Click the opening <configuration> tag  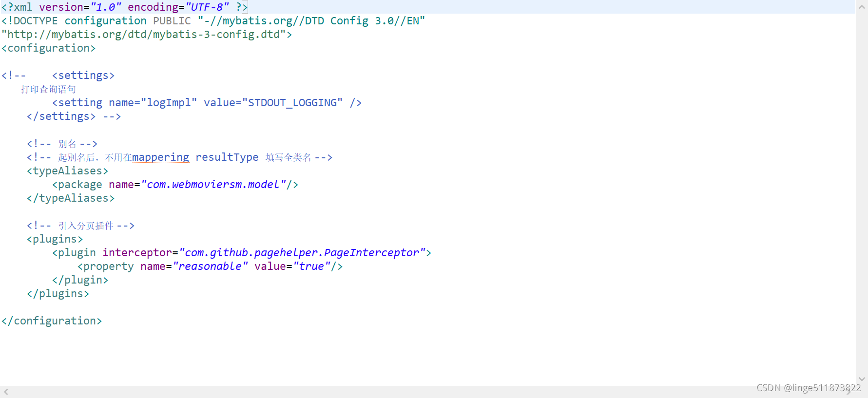pyautogui.click(x=48, y=48)
